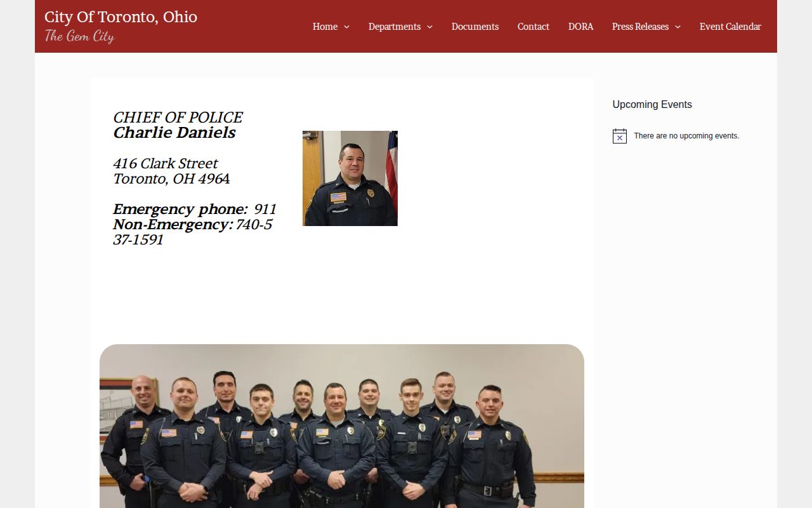This screenshot has width=812, height=508.
Task: Open the Press Releases menu item
Action: tap(640, 27)
